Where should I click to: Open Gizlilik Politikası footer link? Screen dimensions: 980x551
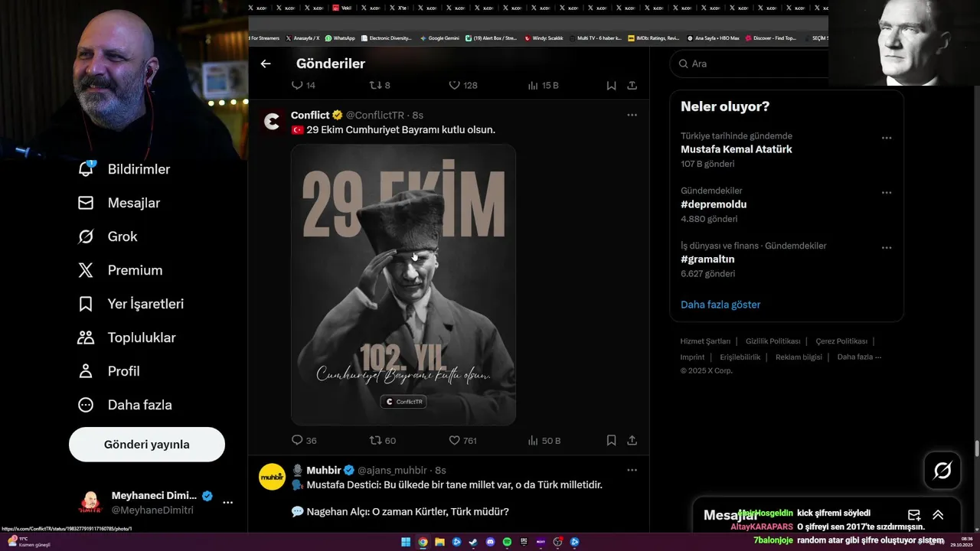tap(773, 341)
